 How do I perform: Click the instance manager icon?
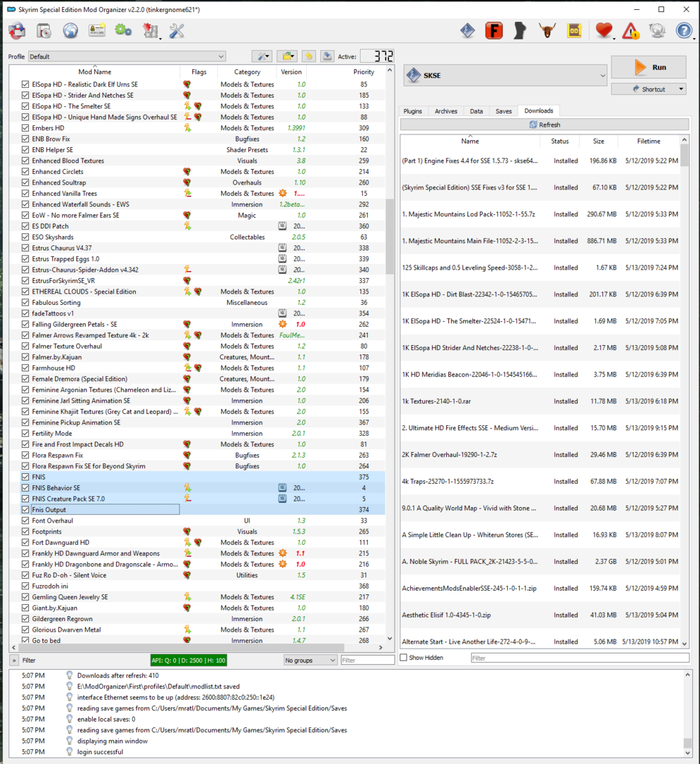17,31
